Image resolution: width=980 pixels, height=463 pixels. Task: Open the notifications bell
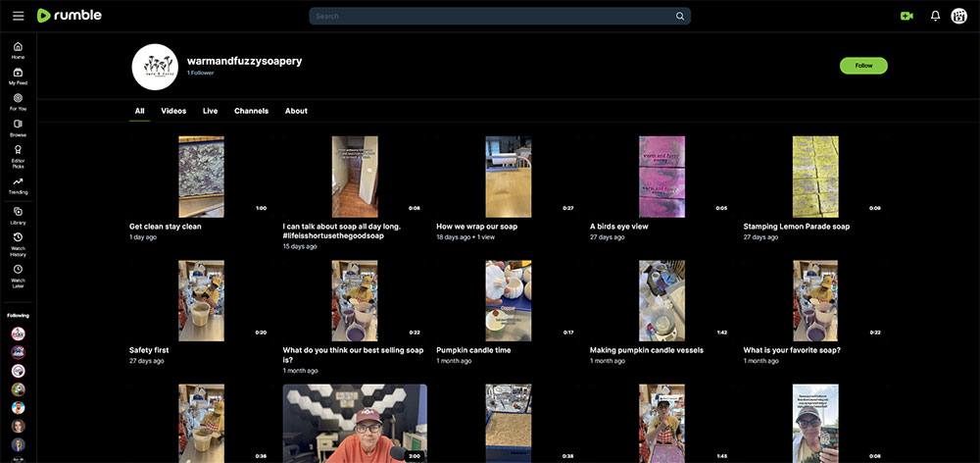[x=935, y=17]
